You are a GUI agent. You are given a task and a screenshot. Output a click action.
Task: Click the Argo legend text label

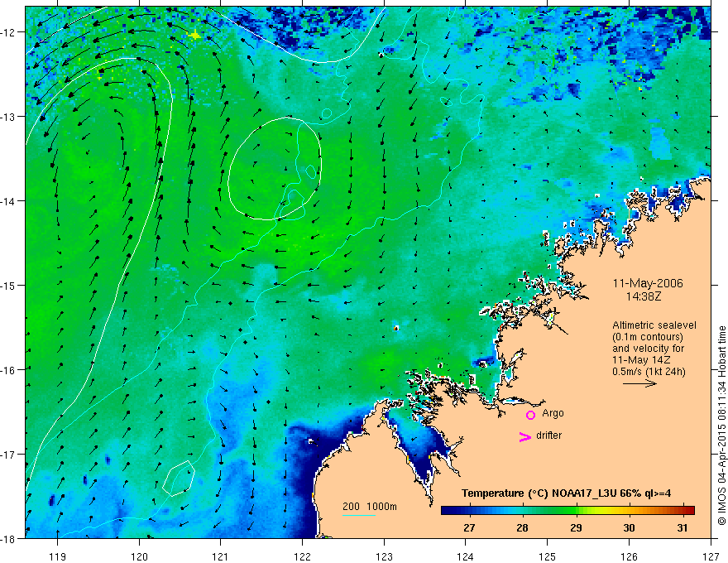click(553, 413)
